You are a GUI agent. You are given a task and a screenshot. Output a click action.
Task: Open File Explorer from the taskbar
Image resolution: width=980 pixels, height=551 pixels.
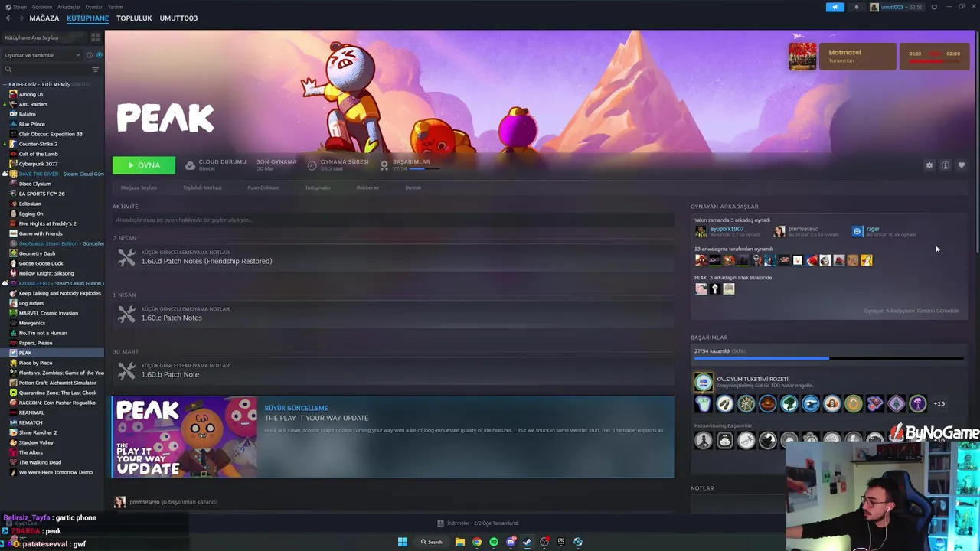[459, 542]
